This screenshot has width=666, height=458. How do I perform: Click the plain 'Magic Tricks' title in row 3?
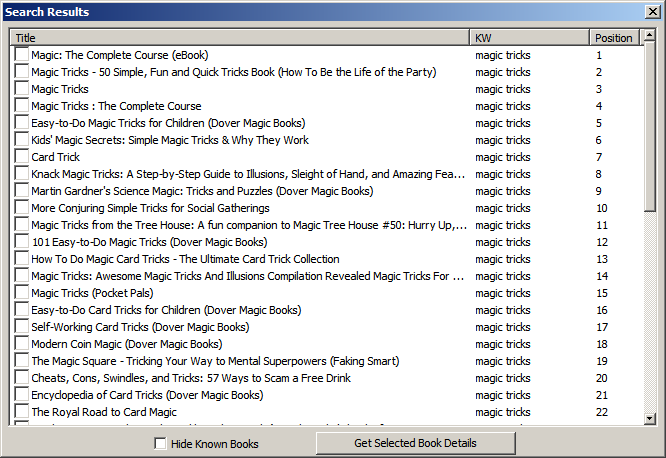pyautogui.click(x=60, y=89)
